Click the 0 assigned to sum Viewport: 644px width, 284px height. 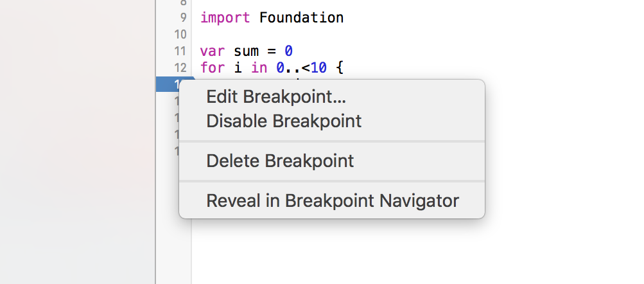point(289,51)
